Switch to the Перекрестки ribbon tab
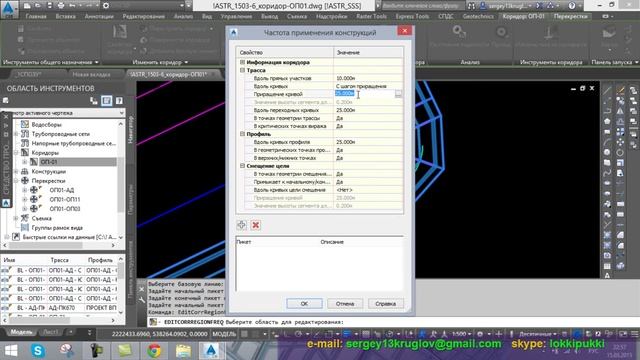The height and width of the screenshot is (360, 640). [571, 16]
